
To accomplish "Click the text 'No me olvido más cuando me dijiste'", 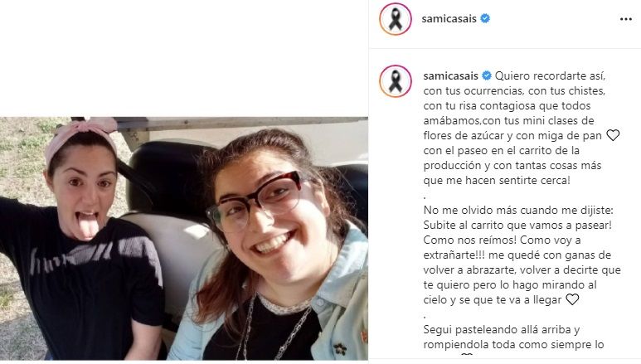I will pyautogui.click(x=518, y=211).
